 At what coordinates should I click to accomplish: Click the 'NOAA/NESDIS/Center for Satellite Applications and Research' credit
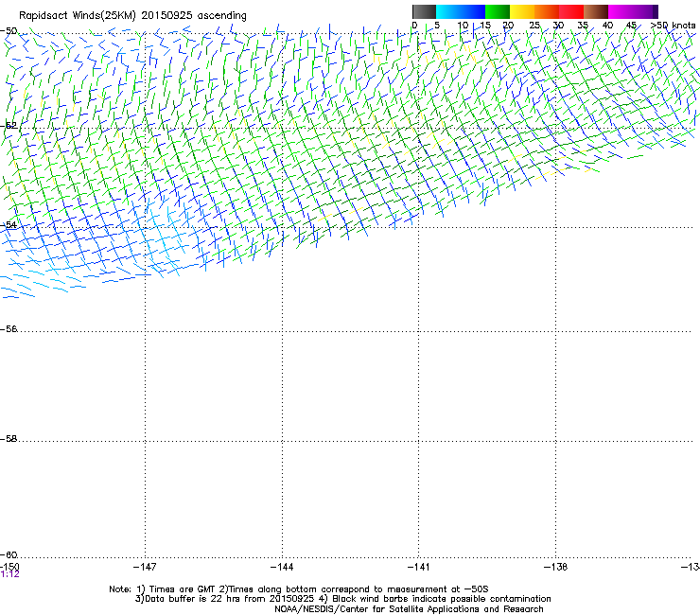409,609
